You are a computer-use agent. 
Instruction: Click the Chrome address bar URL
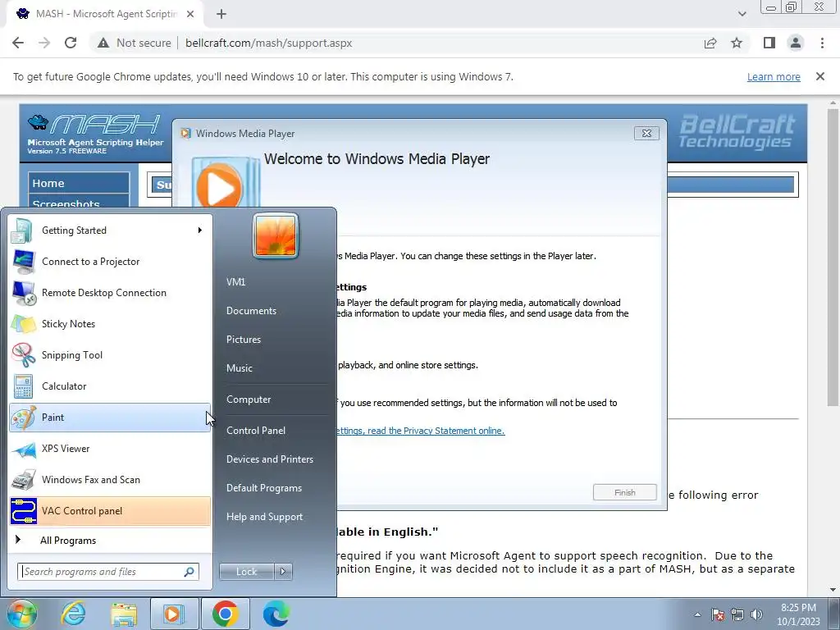(268, 43)
